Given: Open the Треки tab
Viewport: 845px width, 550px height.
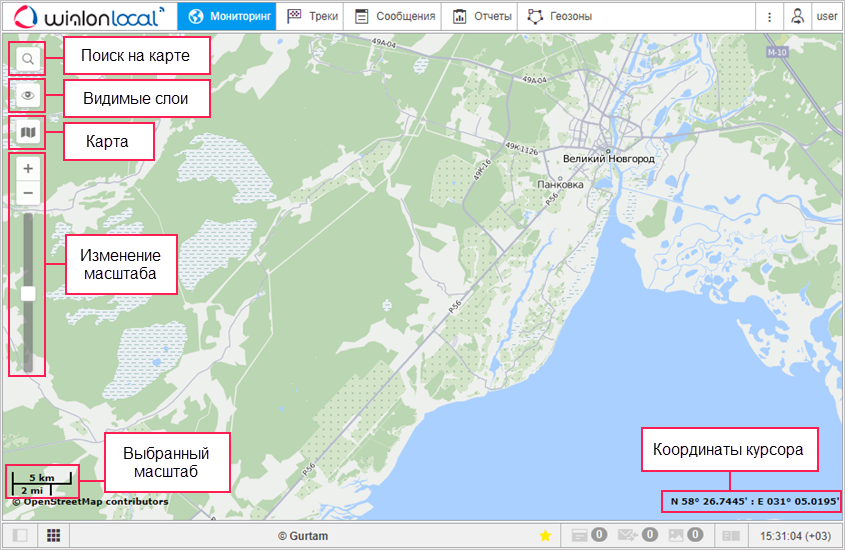Looking at the screenshot, I should 312,16.
